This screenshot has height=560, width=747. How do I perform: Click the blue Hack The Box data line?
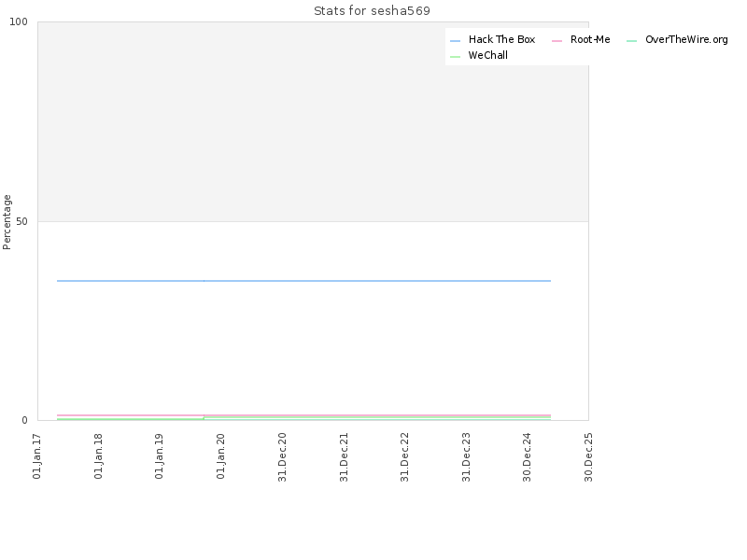pos(304,281)
